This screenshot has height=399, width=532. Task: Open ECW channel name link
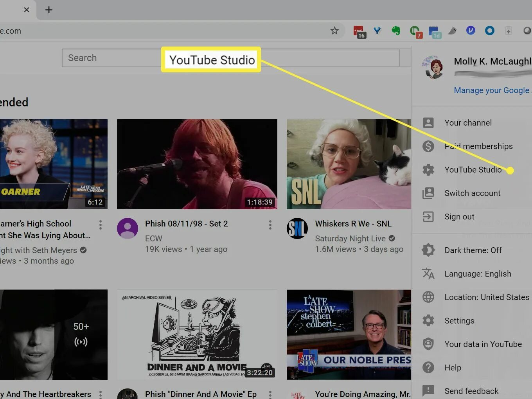(x=154, y=238)
